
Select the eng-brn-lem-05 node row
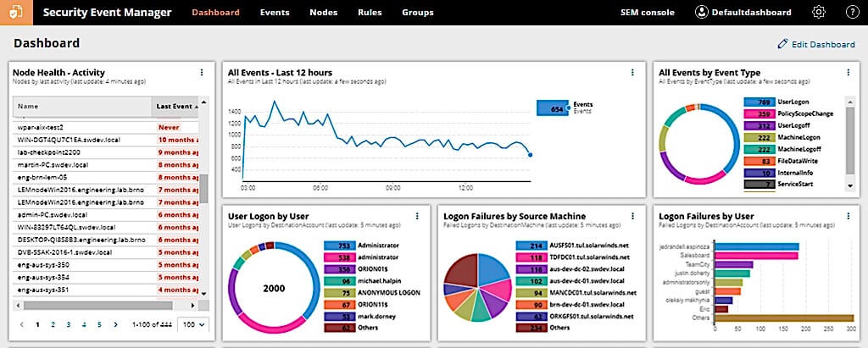click(106, 177)
